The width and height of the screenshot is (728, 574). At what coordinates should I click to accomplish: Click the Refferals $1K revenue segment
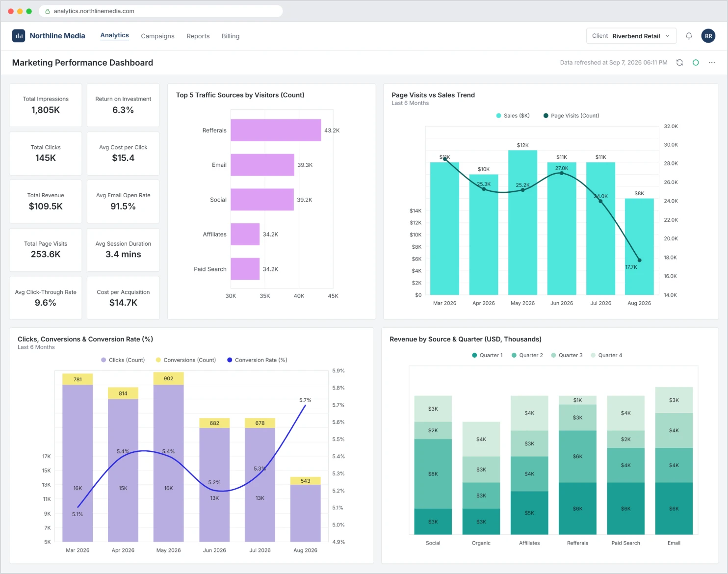(577, 400)
